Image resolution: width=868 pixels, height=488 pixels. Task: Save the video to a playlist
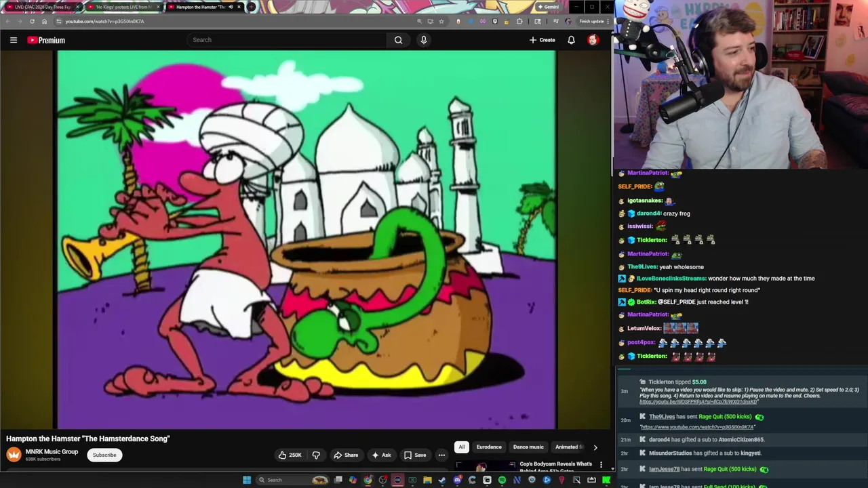415,455
